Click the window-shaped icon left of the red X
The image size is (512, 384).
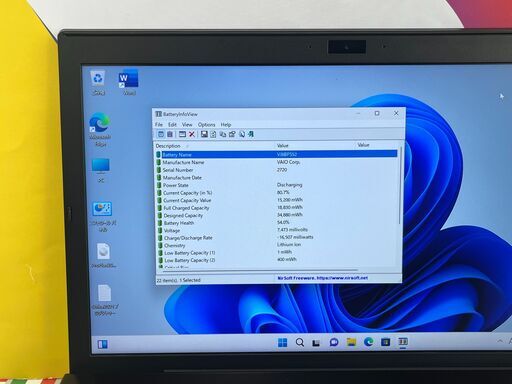182,134
